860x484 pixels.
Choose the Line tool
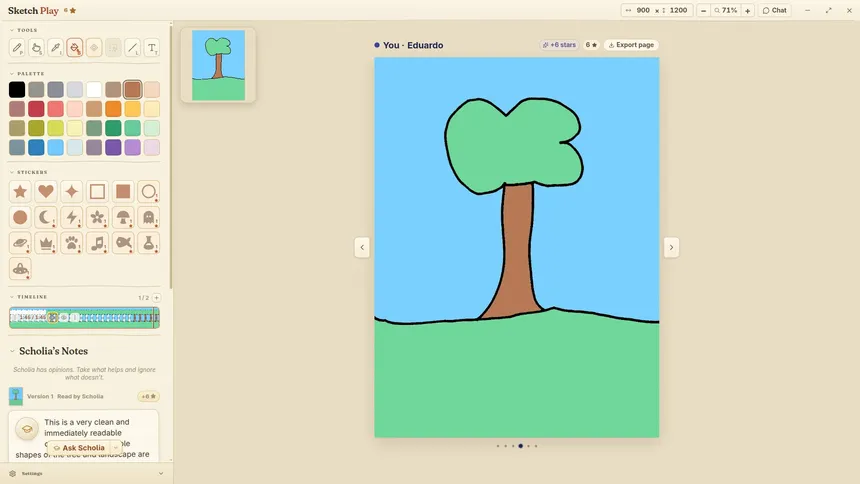[133, 48]
